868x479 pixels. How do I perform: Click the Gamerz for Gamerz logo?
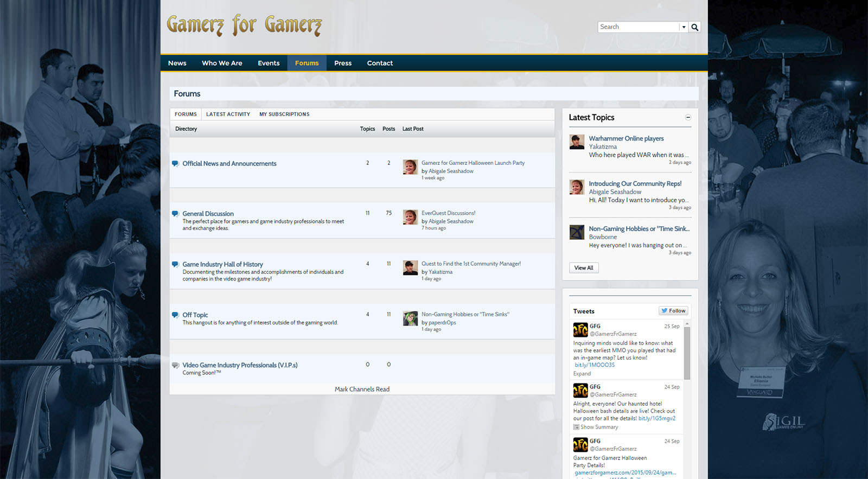(x=244, y=25)
